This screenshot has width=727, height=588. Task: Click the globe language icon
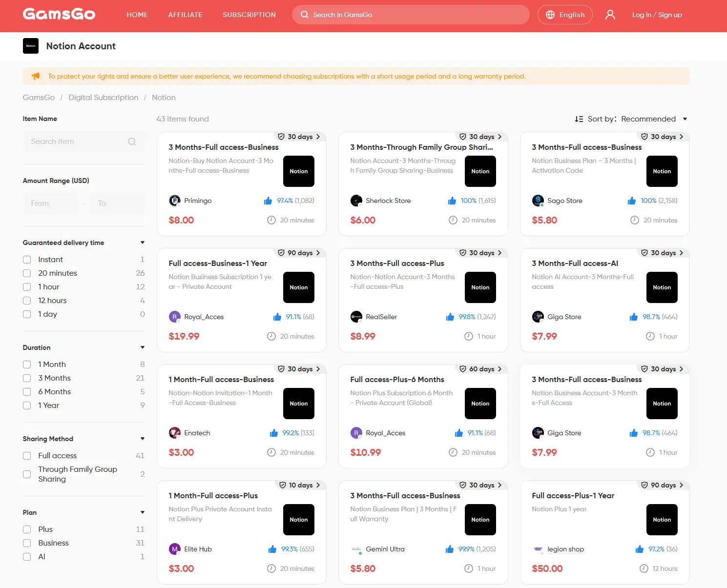tap(550, 15)
